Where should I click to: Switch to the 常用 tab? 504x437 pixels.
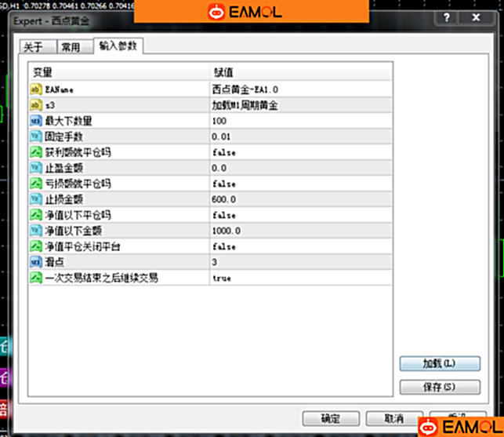71,47
